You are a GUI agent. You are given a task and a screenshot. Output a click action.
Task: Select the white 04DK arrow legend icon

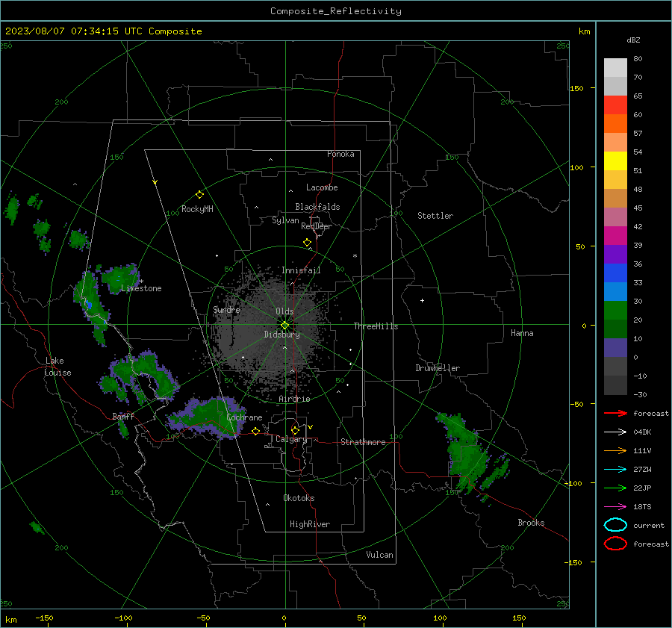[615, 432]
